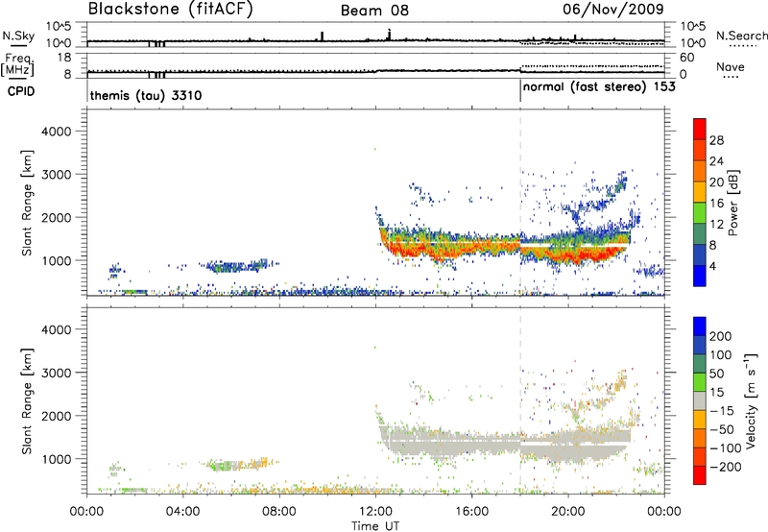Viewport: 768px width, 532px height.
Task: Click the 'Power [dB]' color bar label
Action: 733,203
